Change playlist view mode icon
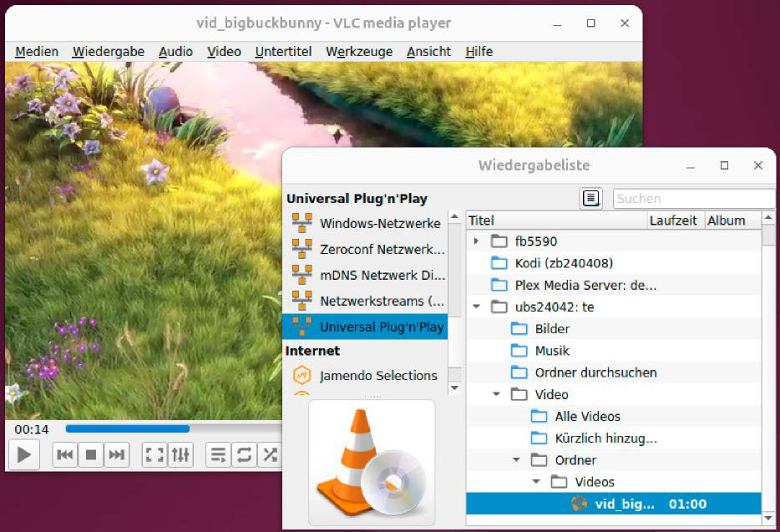Viewport: 780px width, 532px height. tap(591, 198)
